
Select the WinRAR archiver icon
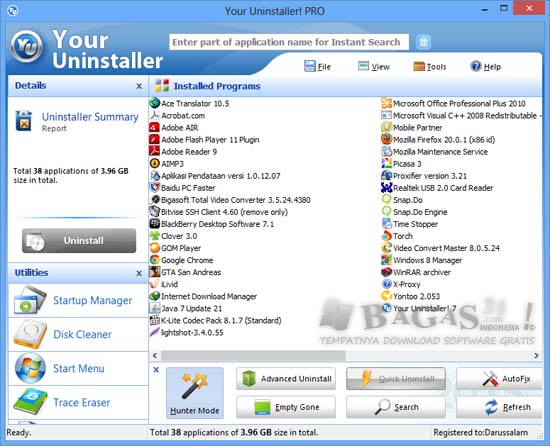[387, 272]
